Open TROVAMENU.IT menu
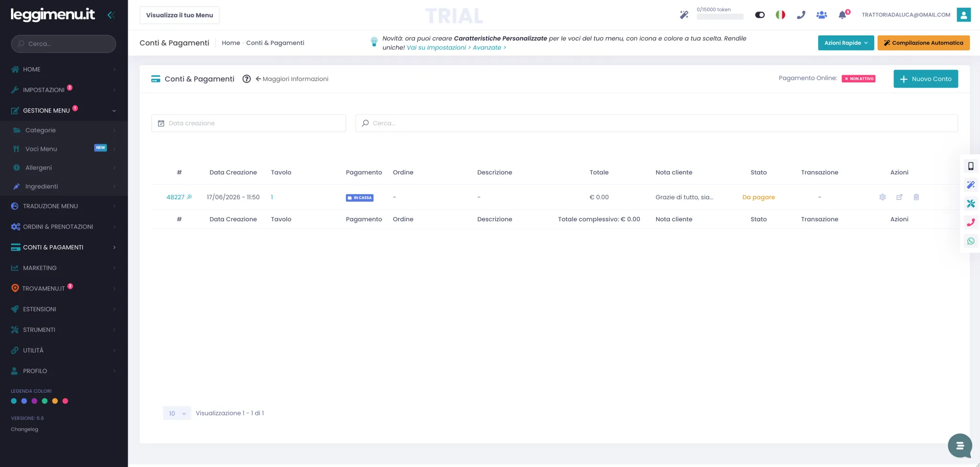Image resolution: width=980 pixels, height=467 pixels. (x=64, y=288)
